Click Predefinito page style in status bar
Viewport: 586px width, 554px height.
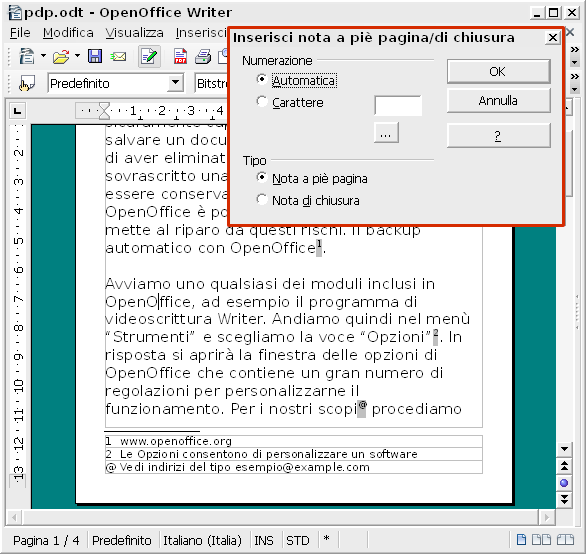[122, 541]
